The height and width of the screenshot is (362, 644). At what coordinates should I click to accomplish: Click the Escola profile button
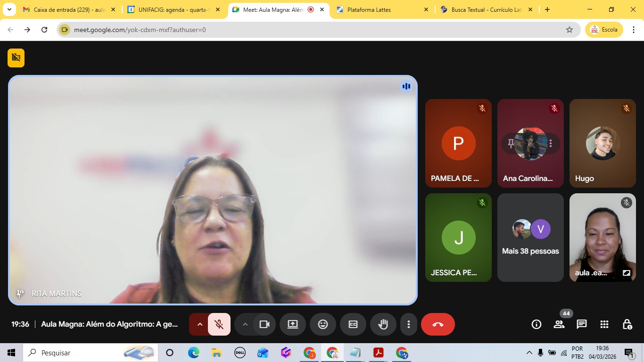[x=604, y=30]
